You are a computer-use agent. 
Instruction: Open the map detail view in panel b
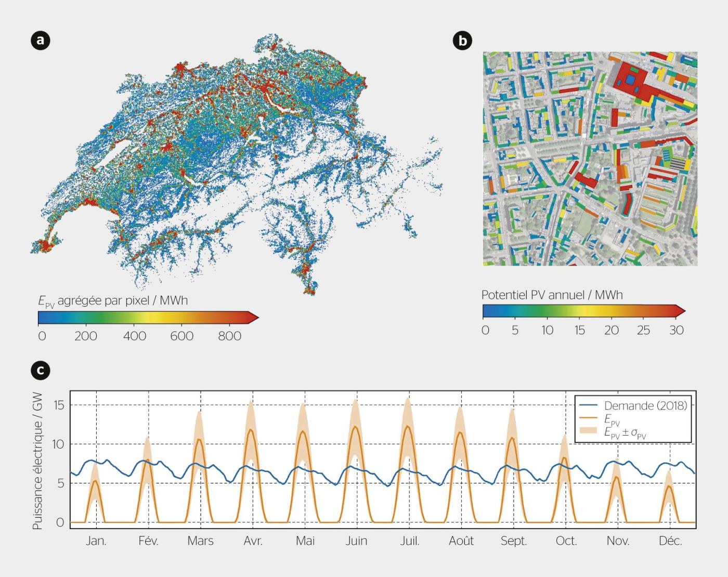(590, 159)
